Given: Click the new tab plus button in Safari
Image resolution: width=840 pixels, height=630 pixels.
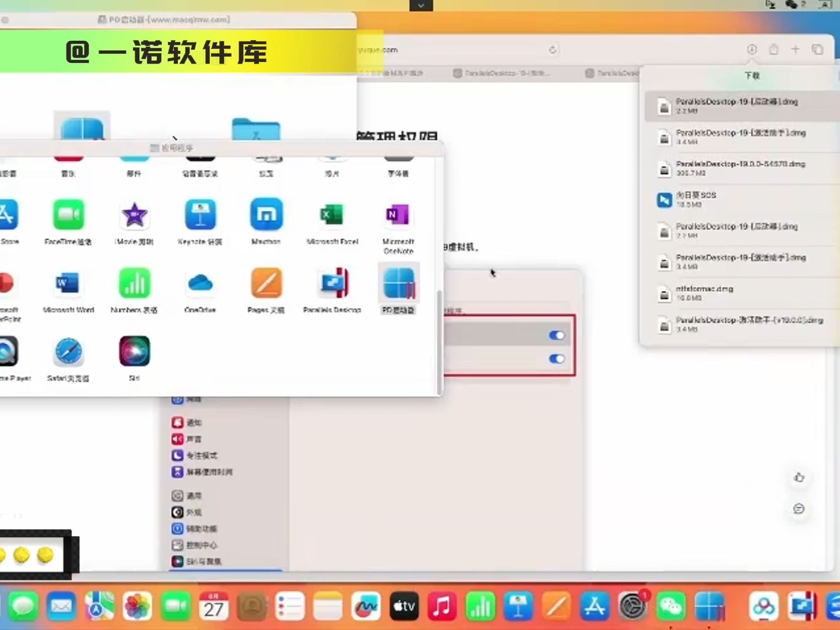Looking at the screenshot, I should 794,49.
